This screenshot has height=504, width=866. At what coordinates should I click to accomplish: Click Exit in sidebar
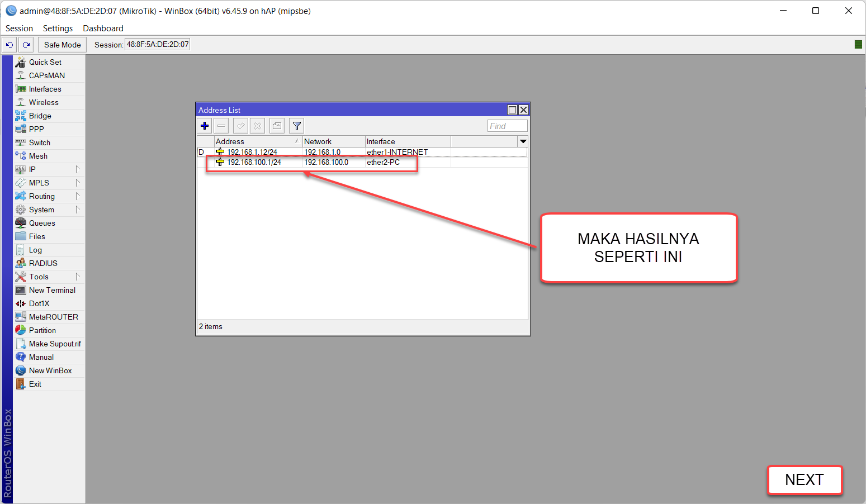[x=49, y=384]
